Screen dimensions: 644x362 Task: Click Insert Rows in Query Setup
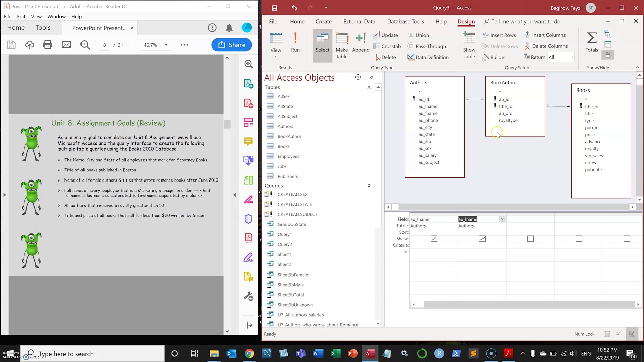[499, 35]
